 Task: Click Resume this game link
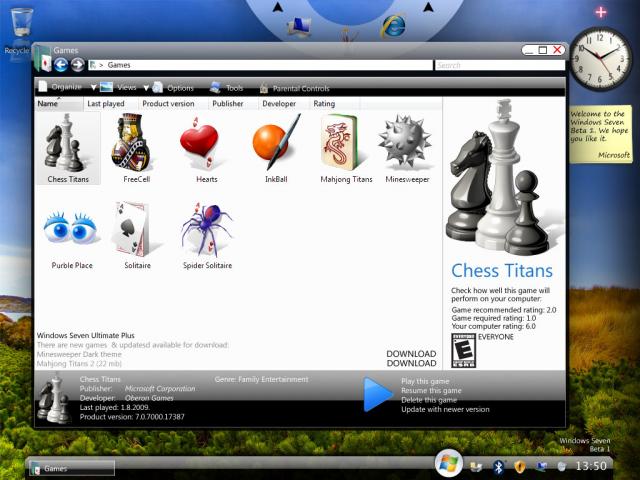pos(431,391)
